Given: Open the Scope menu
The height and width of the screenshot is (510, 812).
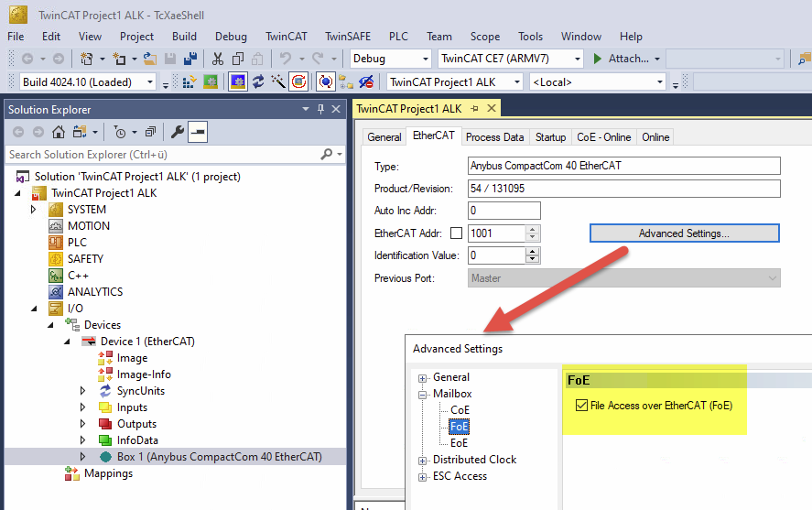Looking at the screenshot, I should tap(485, 37).
